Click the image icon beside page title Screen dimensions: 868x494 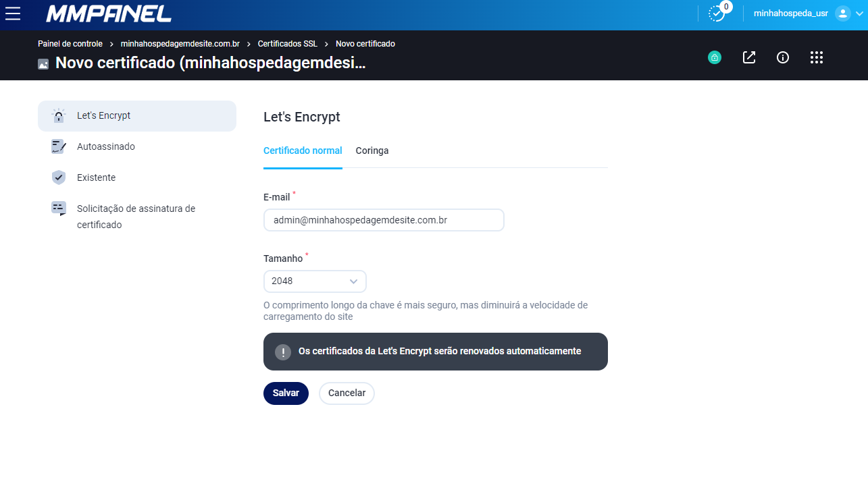click(x=43, y=65)
